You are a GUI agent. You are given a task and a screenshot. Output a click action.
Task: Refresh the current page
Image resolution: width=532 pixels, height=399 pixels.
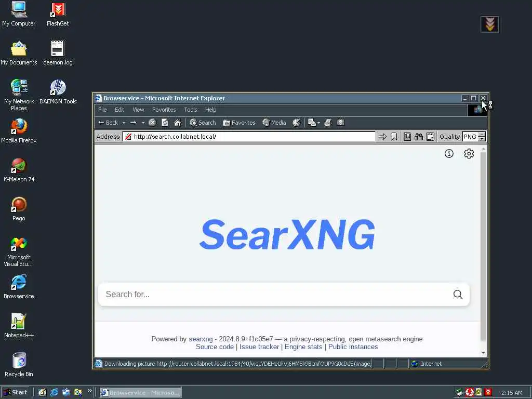coord(165,123)
